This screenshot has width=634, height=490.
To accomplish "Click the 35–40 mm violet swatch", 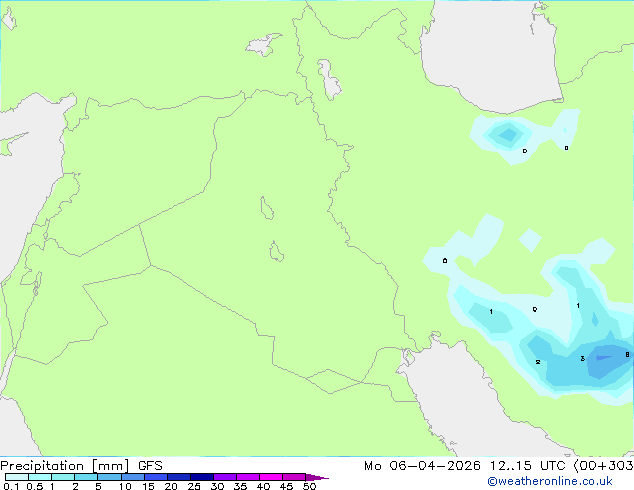I will click(247, 477).
